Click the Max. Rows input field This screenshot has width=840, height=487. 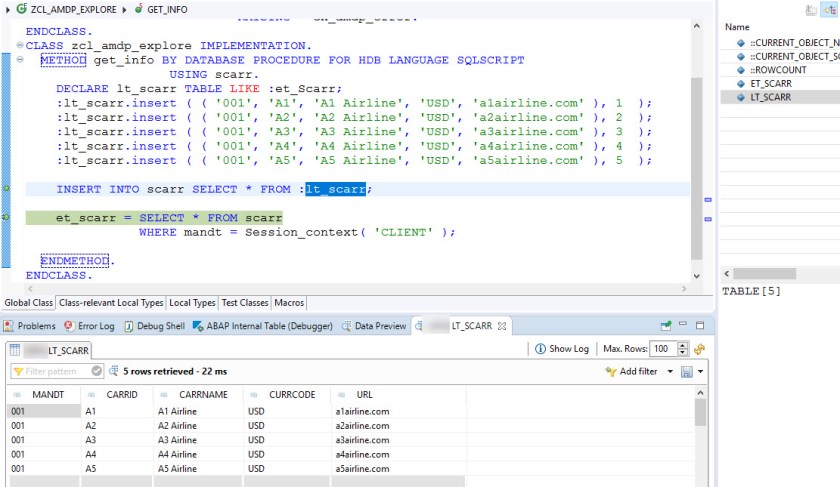pyautogui.click(x=662, y=349)
